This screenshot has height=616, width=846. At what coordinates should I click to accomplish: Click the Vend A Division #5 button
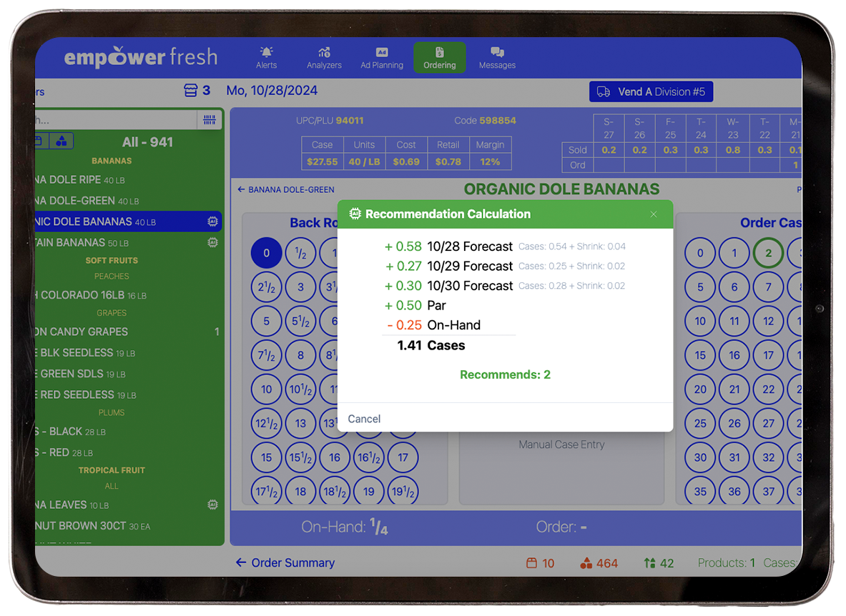651,91
